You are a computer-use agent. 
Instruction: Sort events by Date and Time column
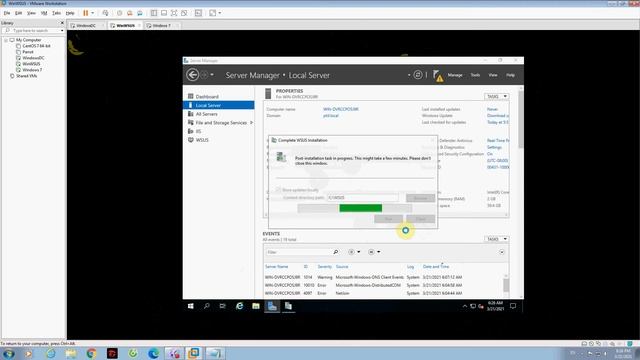click(436, 267)
